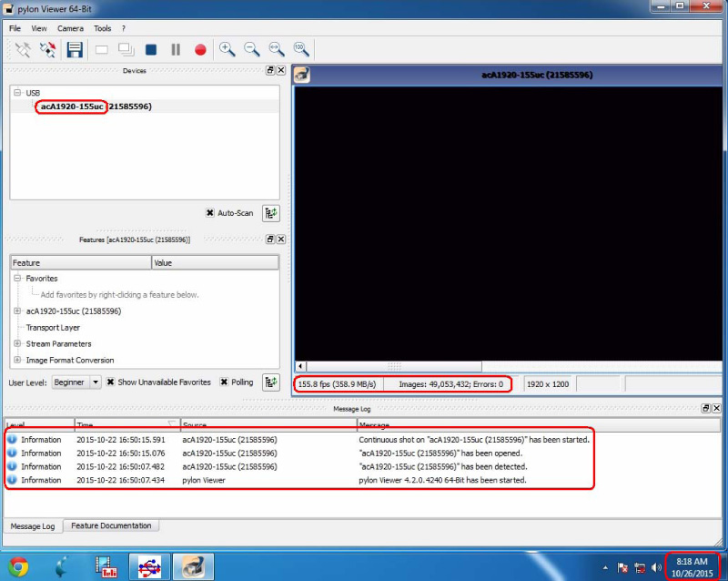728x581 pixels.
Task: Collapse the Favorites feature node
Action: [x=17, y=279]
